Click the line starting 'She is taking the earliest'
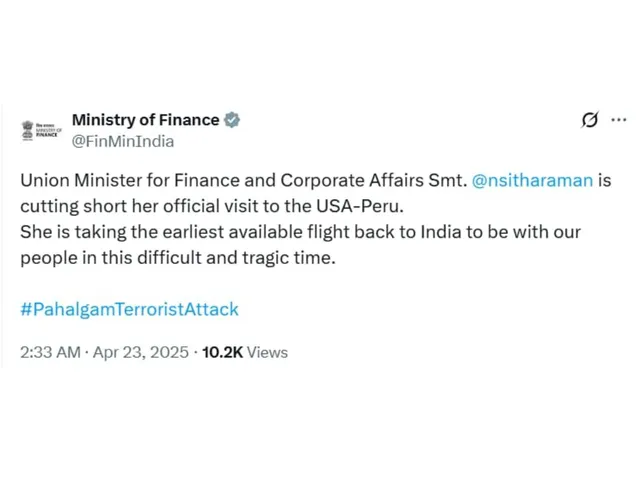640x480 pixels. pyautogui.click(x=300, y=232)
